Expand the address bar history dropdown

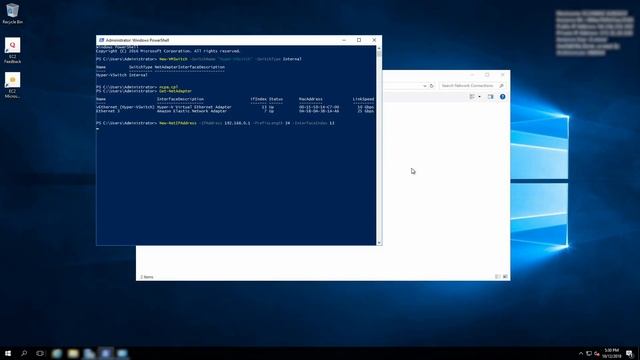point(425,86)
